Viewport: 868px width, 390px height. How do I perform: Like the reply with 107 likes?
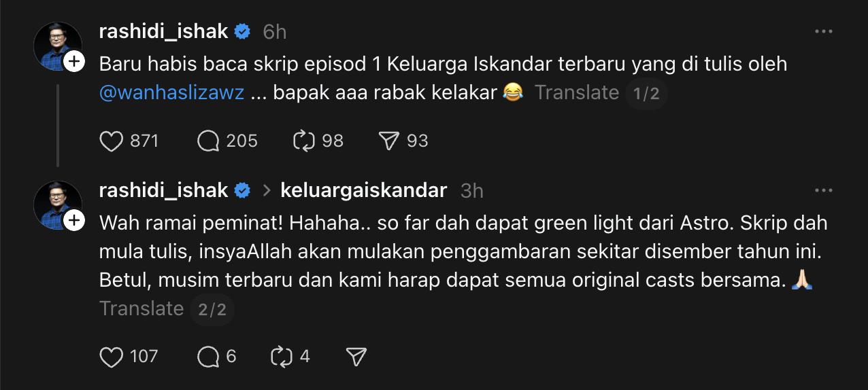tap(111, 357)
